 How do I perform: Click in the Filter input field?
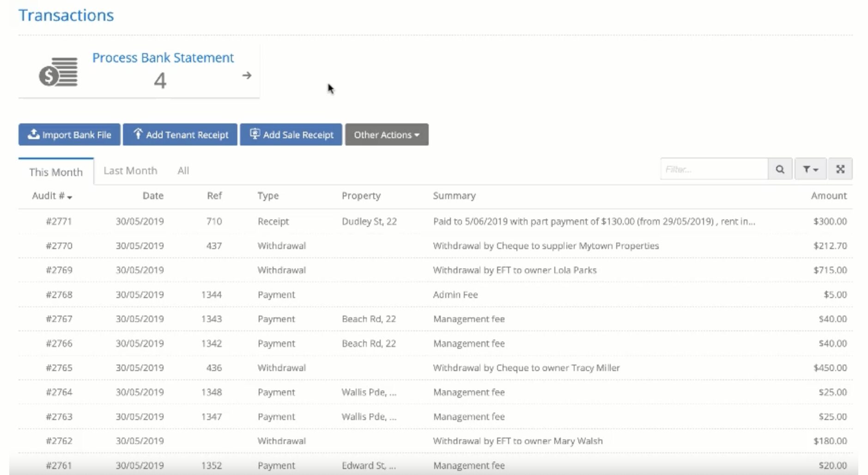714,169
